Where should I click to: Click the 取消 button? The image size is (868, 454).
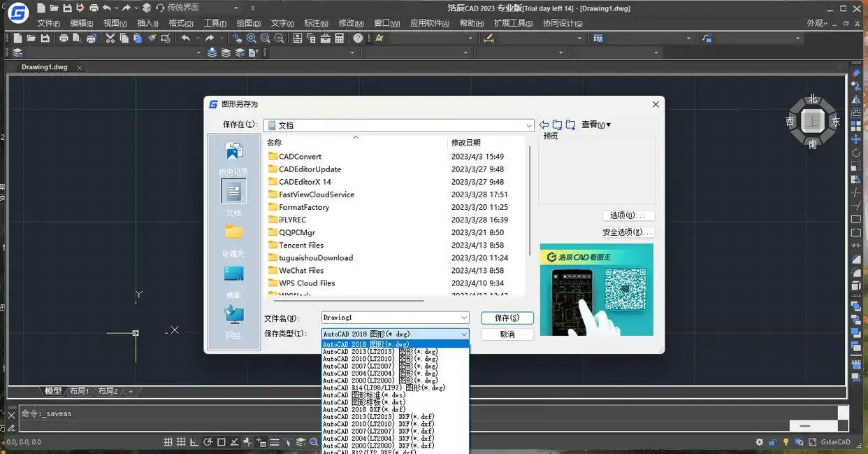coord(507,334)
